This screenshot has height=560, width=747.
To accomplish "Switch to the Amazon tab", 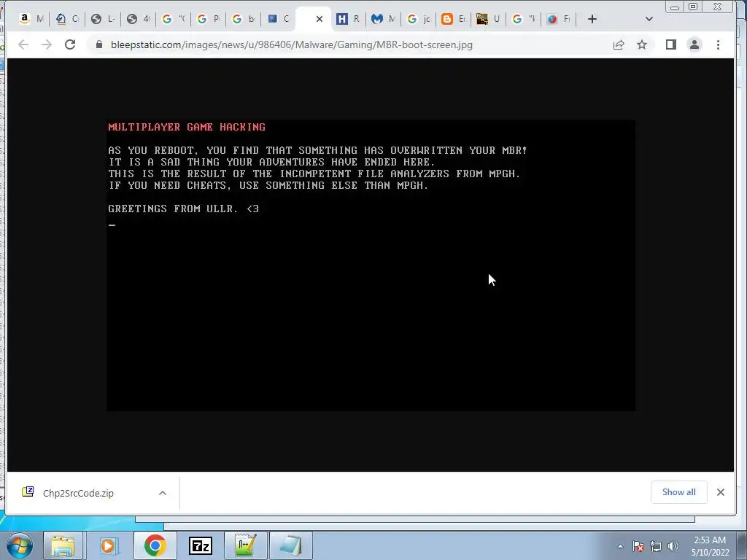I will coord(31,19).
